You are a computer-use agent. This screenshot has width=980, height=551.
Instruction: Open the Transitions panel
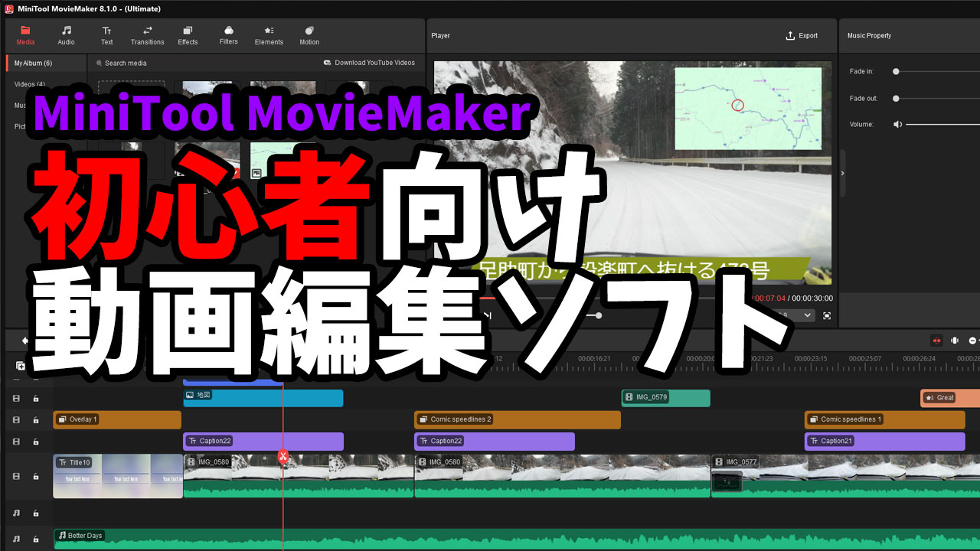point(147,35)
